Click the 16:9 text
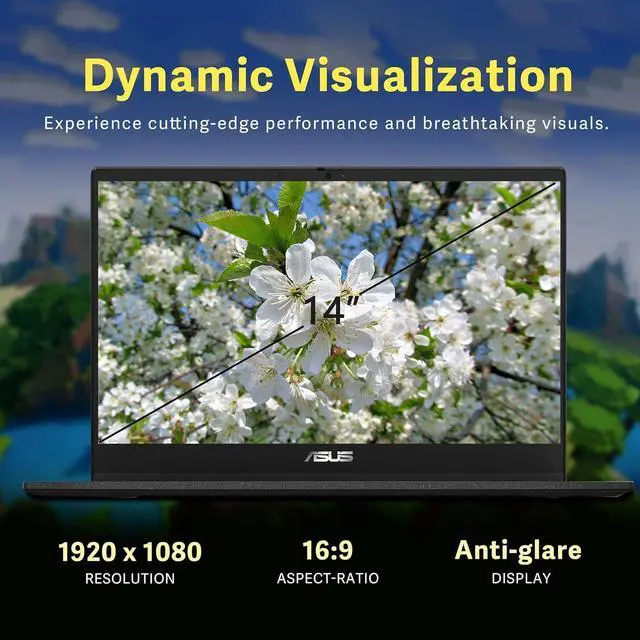The height and width of the screenshot is (640, 640). (328, 551)
